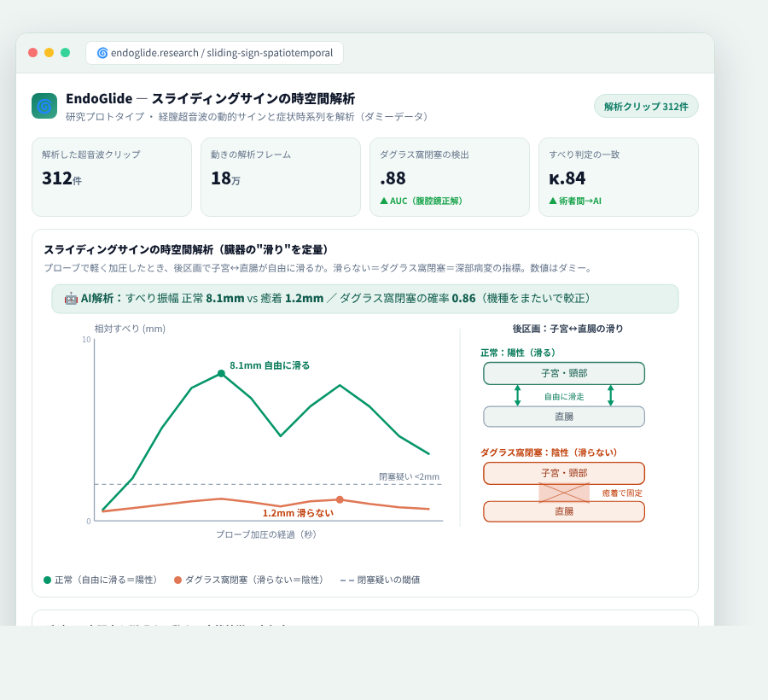Viewport: 768px width, 700px height.
Task: Click the gray 直腸 box in normal diagram
Action: click(x=564, y=417)
